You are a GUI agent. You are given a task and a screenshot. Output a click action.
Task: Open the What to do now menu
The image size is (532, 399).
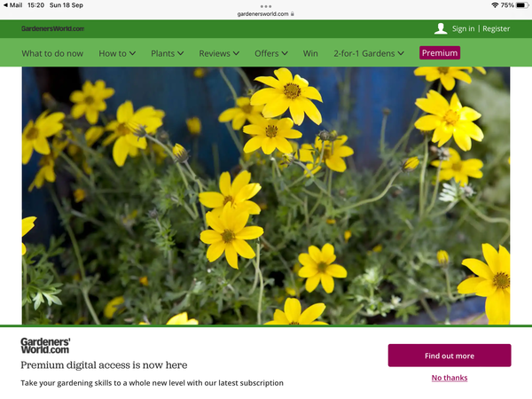point(52,53)
